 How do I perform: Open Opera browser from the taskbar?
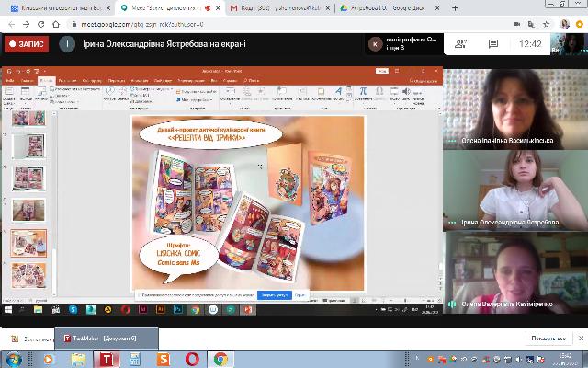pyautogui.click(x=192, y=359)
